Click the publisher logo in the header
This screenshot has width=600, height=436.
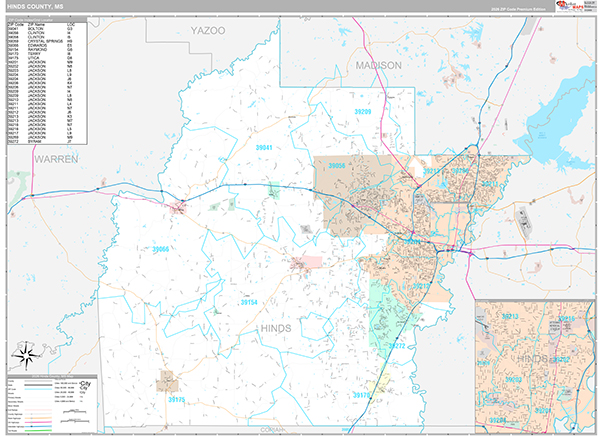pos(572,6)
